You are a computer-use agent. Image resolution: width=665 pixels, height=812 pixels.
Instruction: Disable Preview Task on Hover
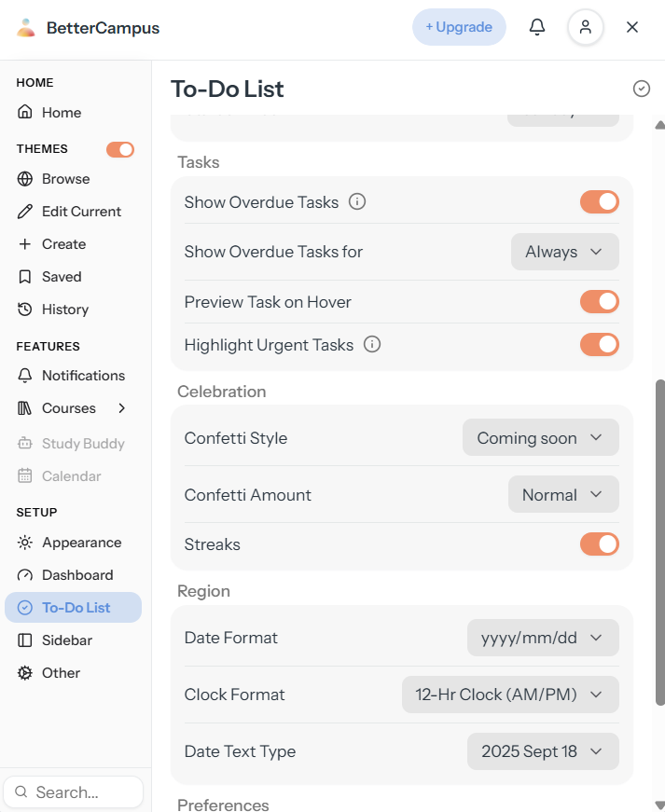pos(599,301)
